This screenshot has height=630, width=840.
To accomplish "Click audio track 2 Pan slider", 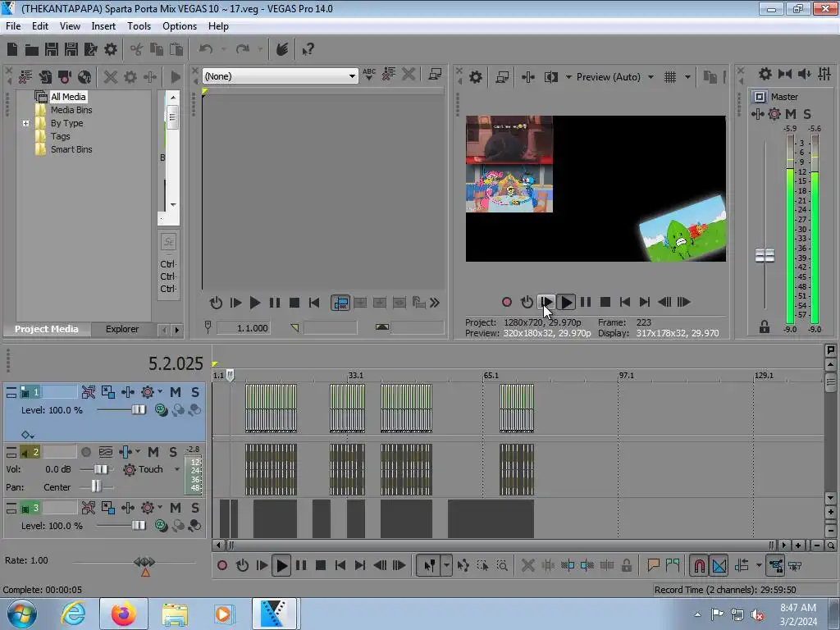I will (x=97, y=487).
